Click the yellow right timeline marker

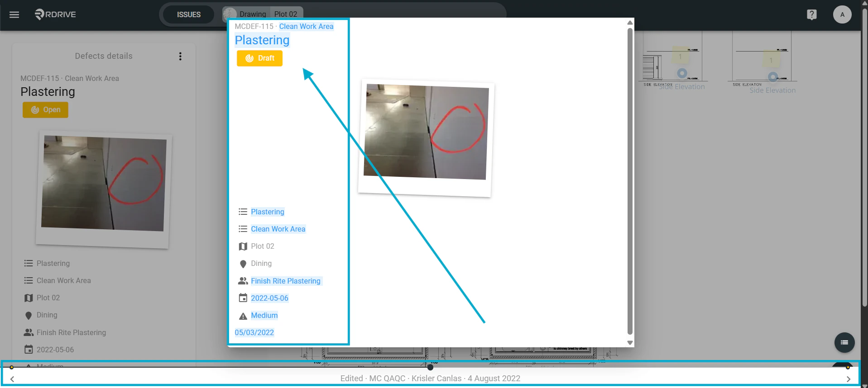tap(848, 367)
